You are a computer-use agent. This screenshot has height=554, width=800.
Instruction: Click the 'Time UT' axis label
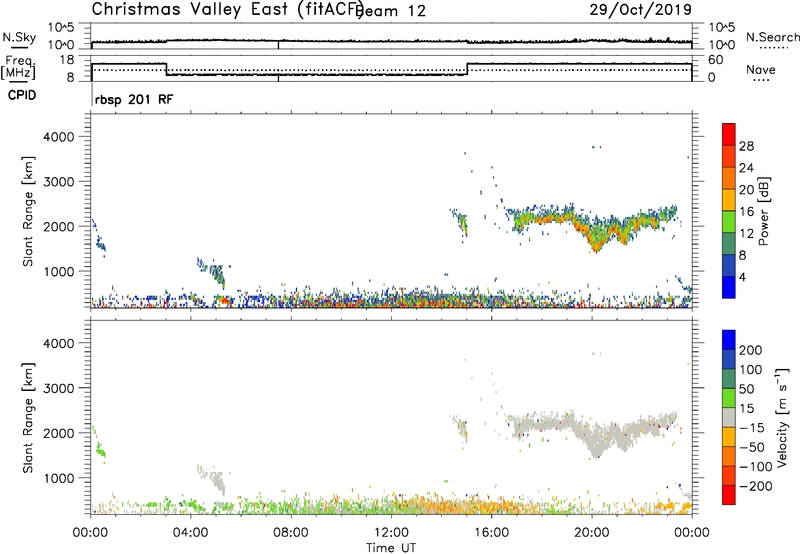391,547
